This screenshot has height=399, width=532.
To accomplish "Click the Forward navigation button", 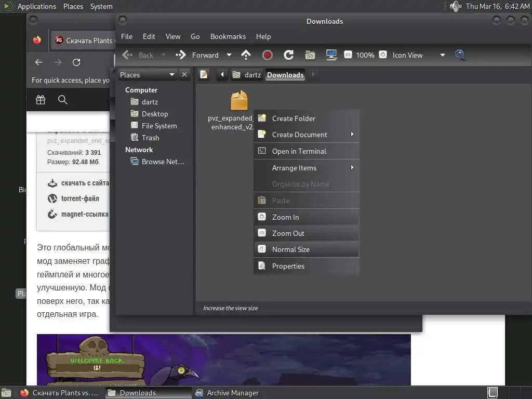I will coord(197,55).
